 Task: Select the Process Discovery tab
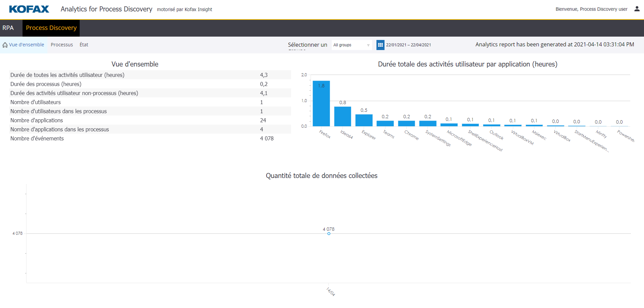pos(51,28)
